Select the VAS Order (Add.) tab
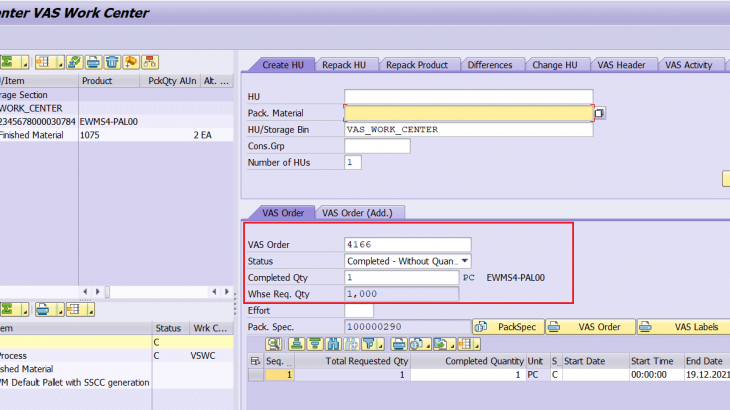 point(357,213)
